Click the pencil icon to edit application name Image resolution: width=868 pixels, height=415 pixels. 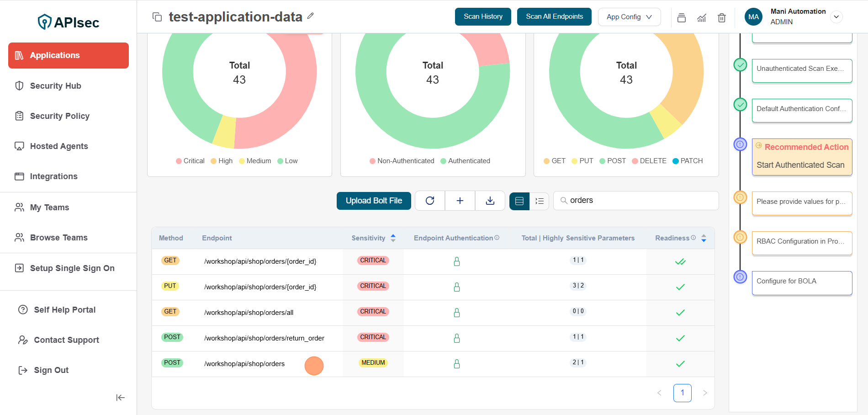click(x=311, y=16)
